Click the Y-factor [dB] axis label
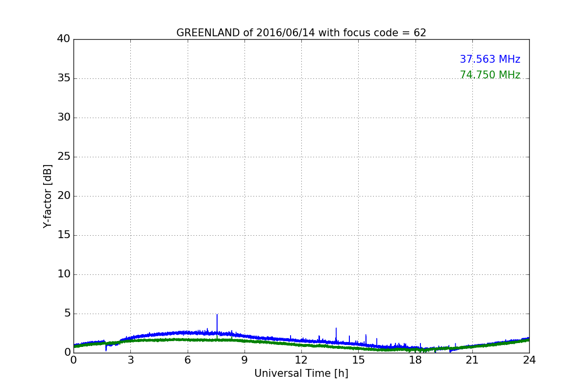The width and height of the screenshot is (588, 392). pos(48,196)
